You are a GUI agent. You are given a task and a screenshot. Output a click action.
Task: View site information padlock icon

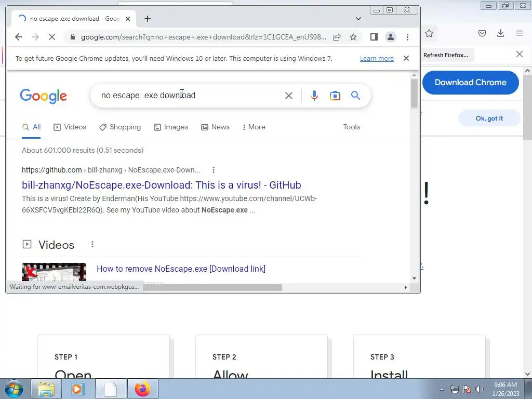click(x=73, y=37)
